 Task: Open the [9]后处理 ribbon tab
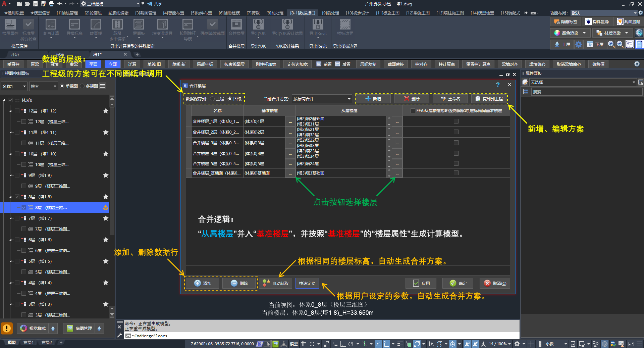330,13
